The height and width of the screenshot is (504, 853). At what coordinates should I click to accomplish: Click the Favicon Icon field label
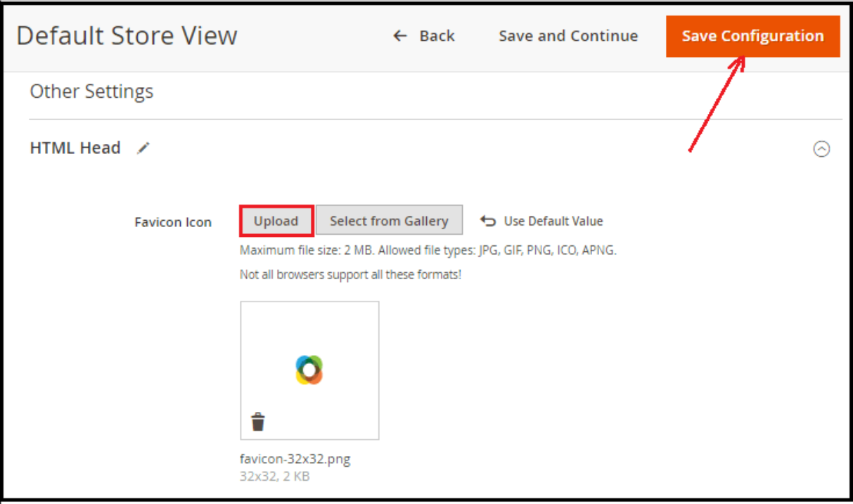point(173,222)
